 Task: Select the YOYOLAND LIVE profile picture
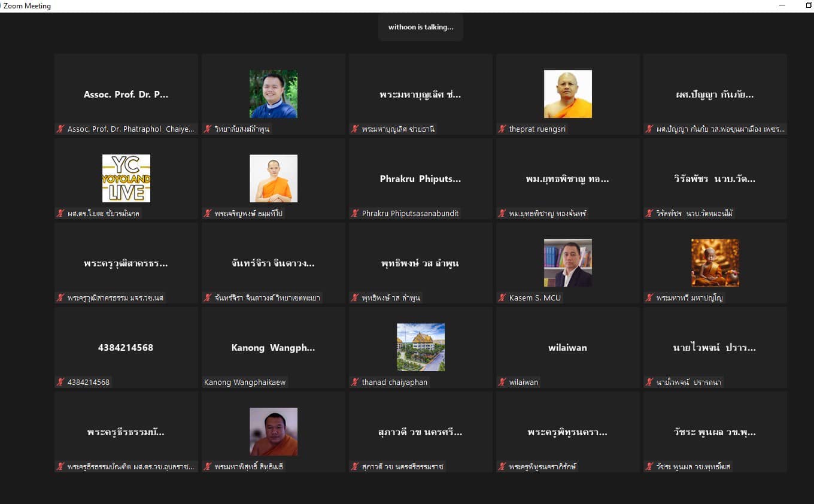[126, 178]
